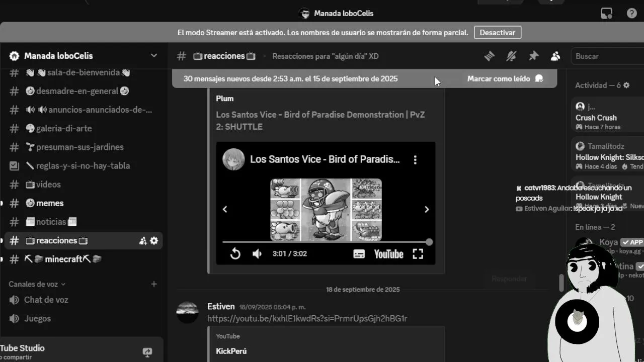Click the 3:01 / 3:02 video time display
Screen dimensions: 644x362
pyautogui.click(x=290, y=254)
